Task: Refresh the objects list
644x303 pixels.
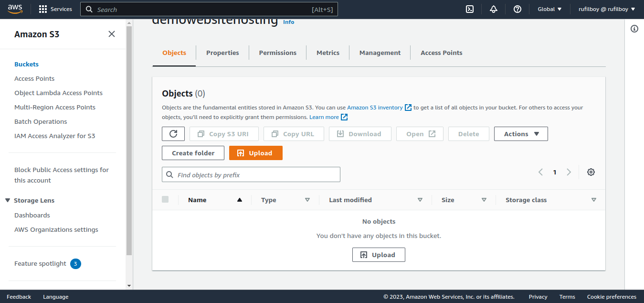Action: (x=173, y=134)
